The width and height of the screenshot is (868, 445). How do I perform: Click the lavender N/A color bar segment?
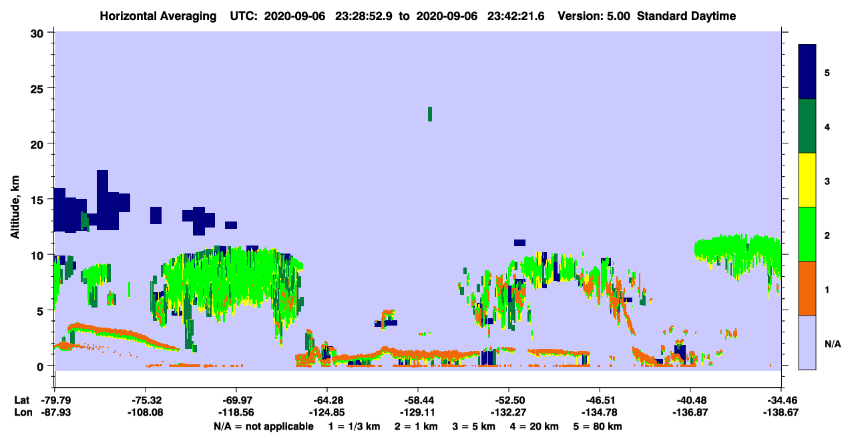point(807,342)
